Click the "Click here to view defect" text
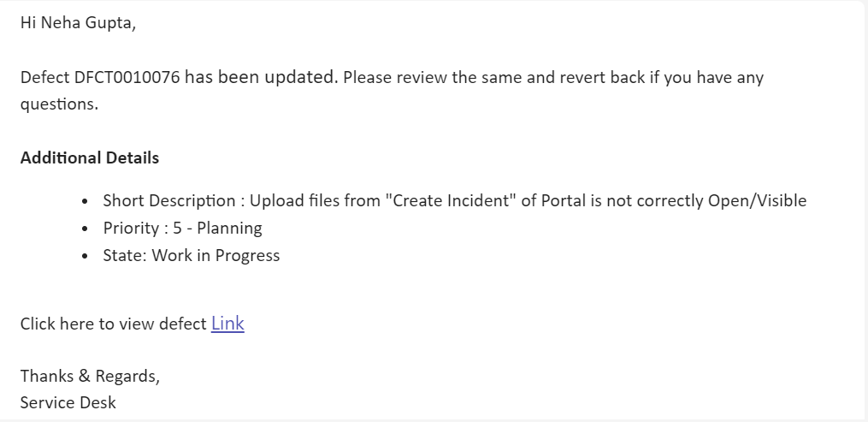Image resolution: width=868 pixels, height=422 pixels. pos(113,324)
